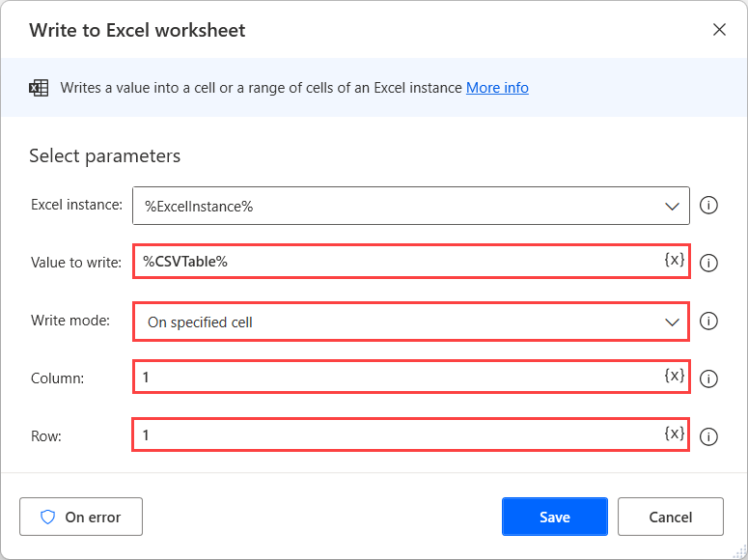Click info icon for Row field
Screen dimensions: 748x560
click(x=708, y=436)
